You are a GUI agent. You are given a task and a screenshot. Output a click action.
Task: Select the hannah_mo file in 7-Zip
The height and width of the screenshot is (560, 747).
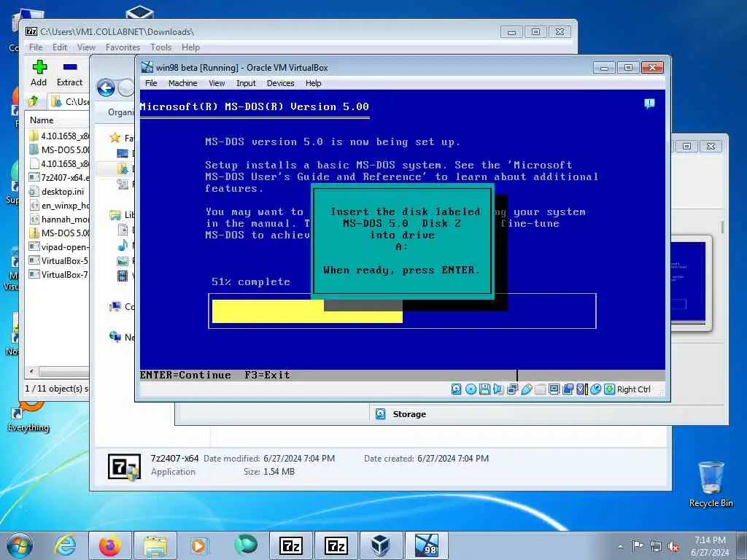point(59,219)
